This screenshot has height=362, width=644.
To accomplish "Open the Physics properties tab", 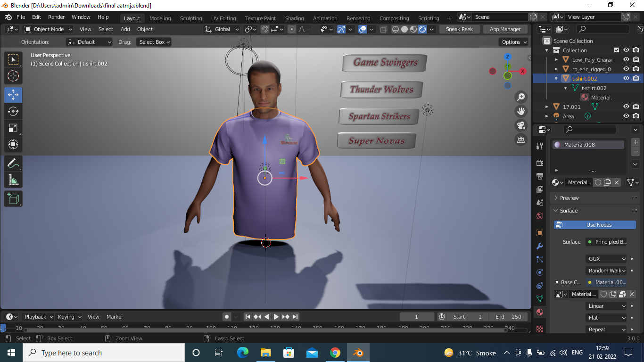I will pyautogui.click(x=540, y=272).
